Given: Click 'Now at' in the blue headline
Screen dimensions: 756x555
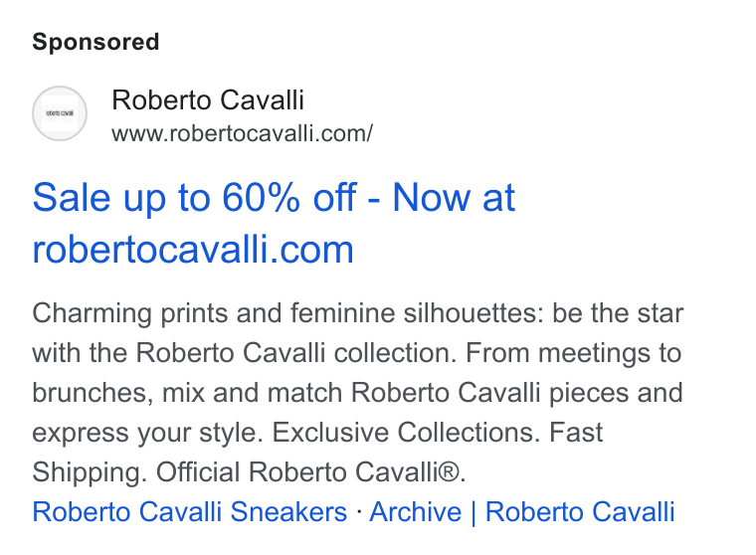Looking at the screenshot, I should tap(454, 197).
